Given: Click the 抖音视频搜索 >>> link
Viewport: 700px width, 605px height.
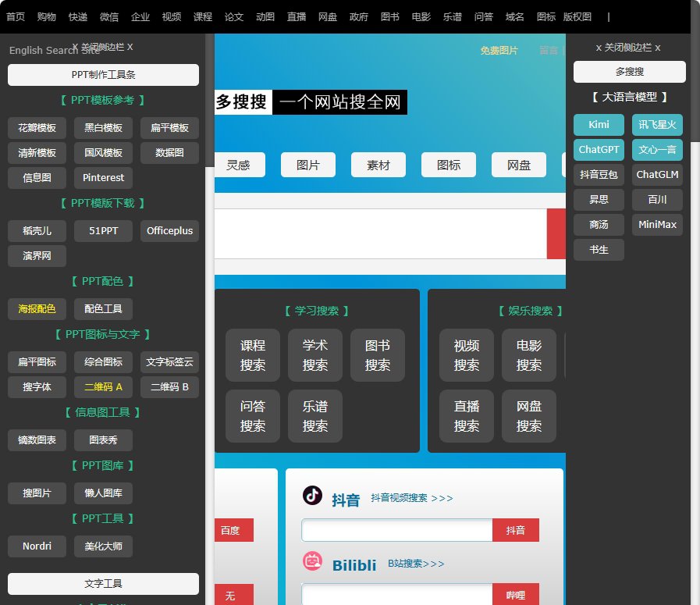Looking at the screenshot, I should pos(411,498).
